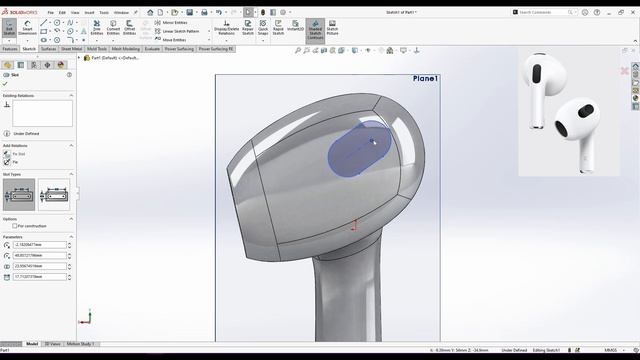Expand the Part1 flyout tree

coord(79,58)
